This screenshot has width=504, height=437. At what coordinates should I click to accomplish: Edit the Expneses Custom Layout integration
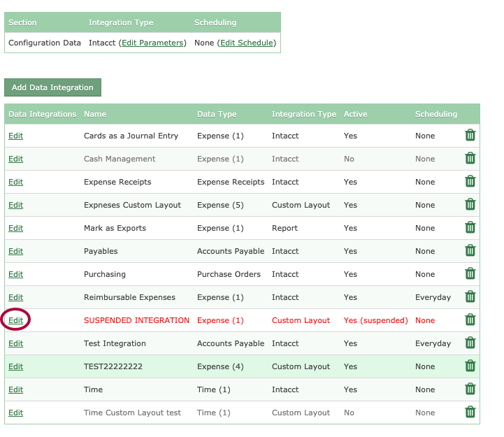16,205
